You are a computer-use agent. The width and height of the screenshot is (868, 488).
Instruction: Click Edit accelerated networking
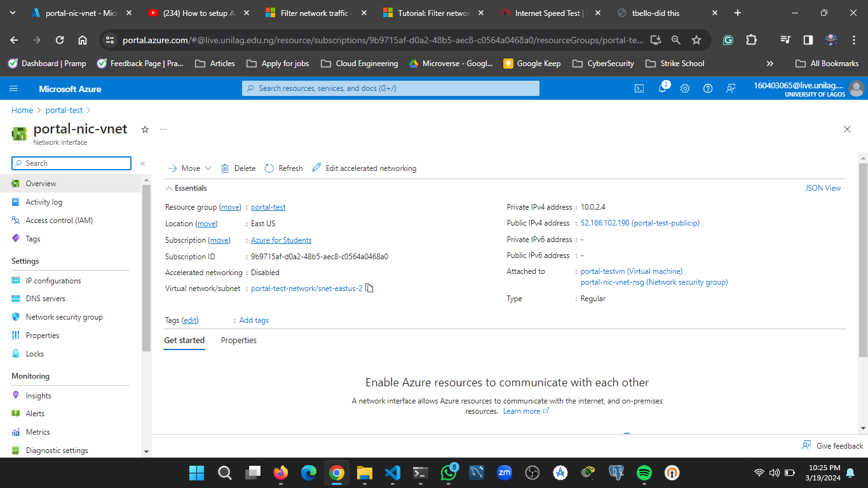[x=364, y=168]
